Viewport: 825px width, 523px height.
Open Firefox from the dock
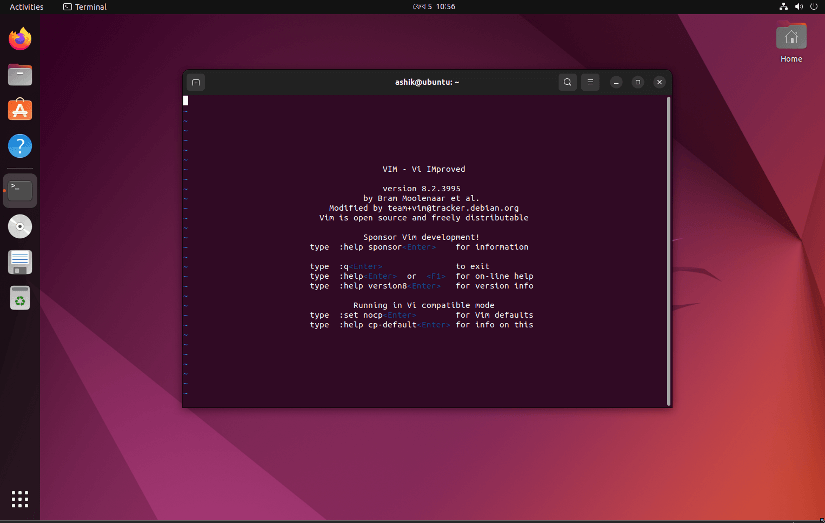pos(20,39)
